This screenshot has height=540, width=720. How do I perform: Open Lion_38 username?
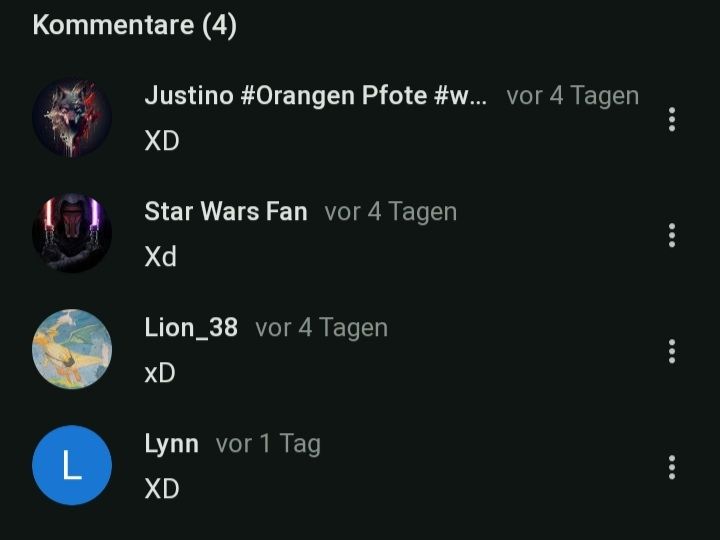(x=191, y=328)
